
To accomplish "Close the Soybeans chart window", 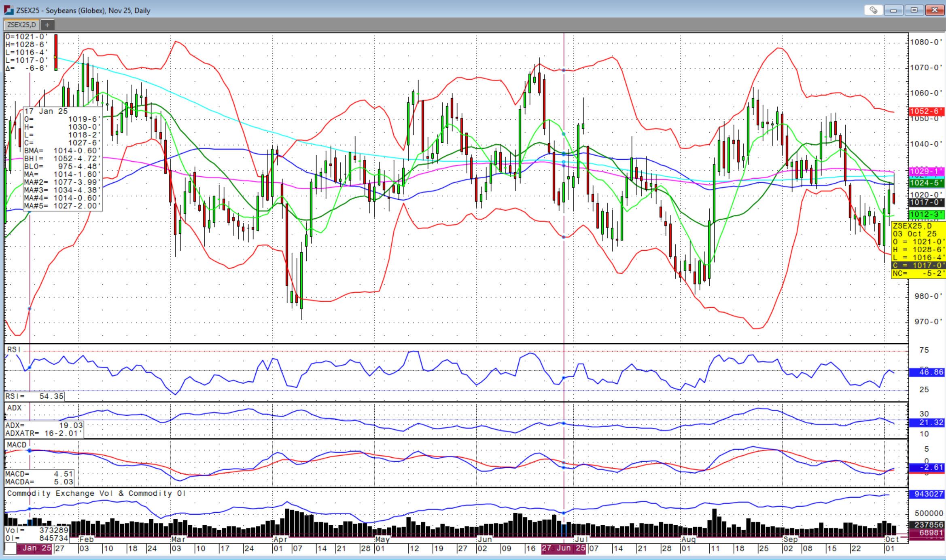I will 935,10.
